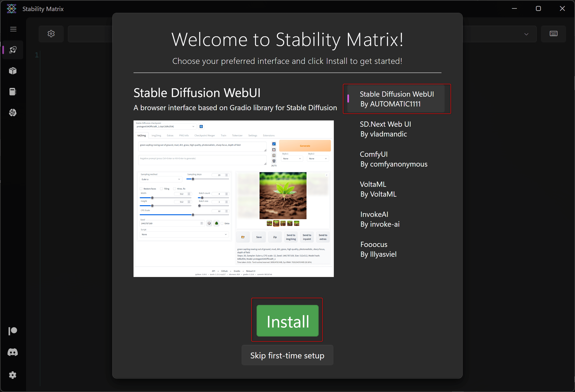Open the Launch page rocket icon
575x392 pixels.
pos(13,50)
